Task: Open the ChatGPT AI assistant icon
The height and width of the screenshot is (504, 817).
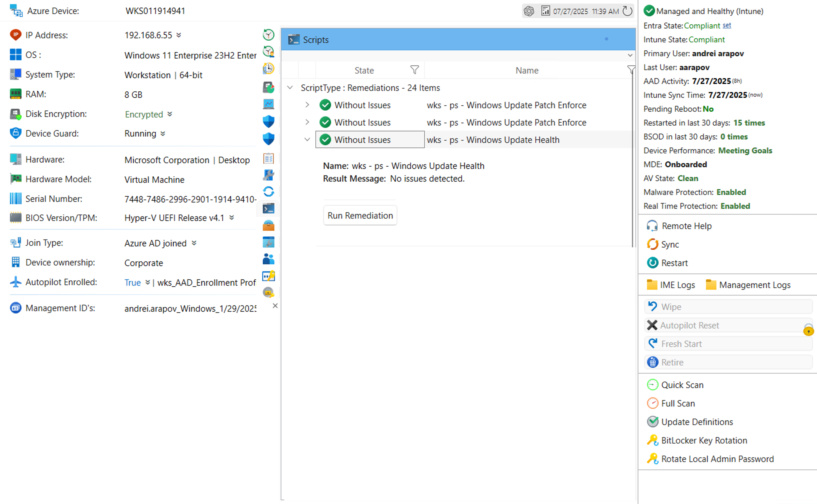Action: pos(529,11)
